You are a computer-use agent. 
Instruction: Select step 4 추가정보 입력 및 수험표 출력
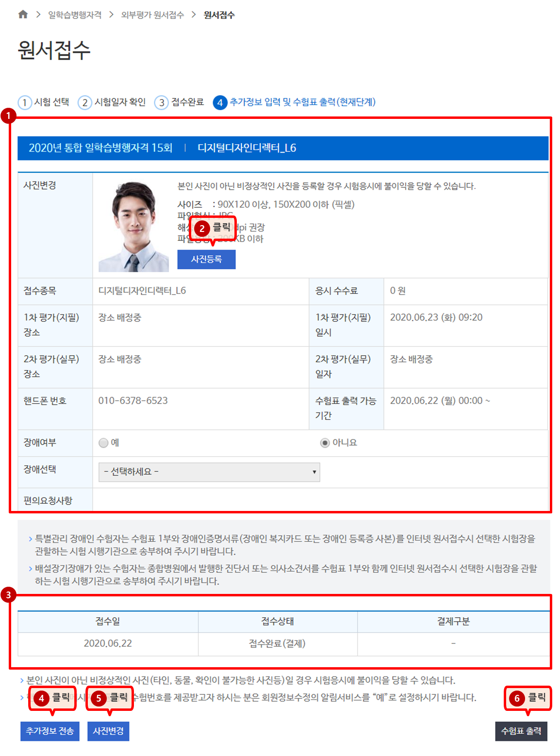click(294, 102)
